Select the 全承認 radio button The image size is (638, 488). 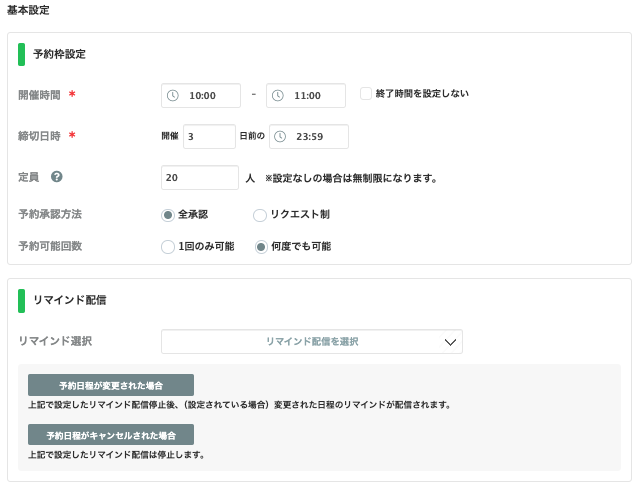(x=168, y=214)
